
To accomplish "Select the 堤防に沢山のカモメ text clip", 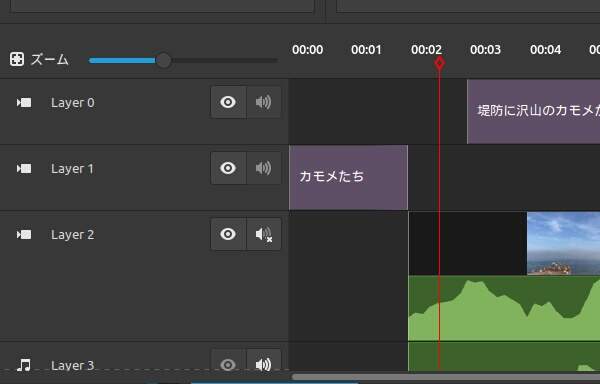I will 533,111.
